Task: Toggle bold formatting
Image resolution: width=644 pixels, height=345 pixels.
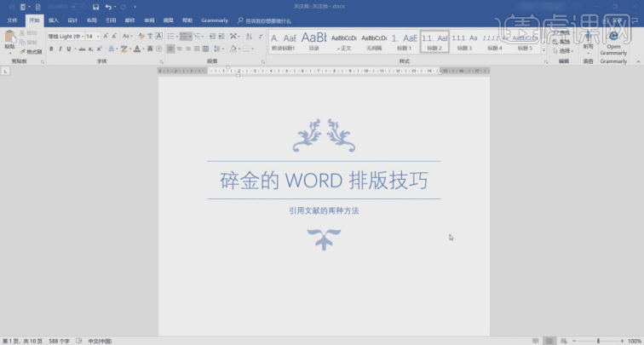Action: [x=51, y=49]
